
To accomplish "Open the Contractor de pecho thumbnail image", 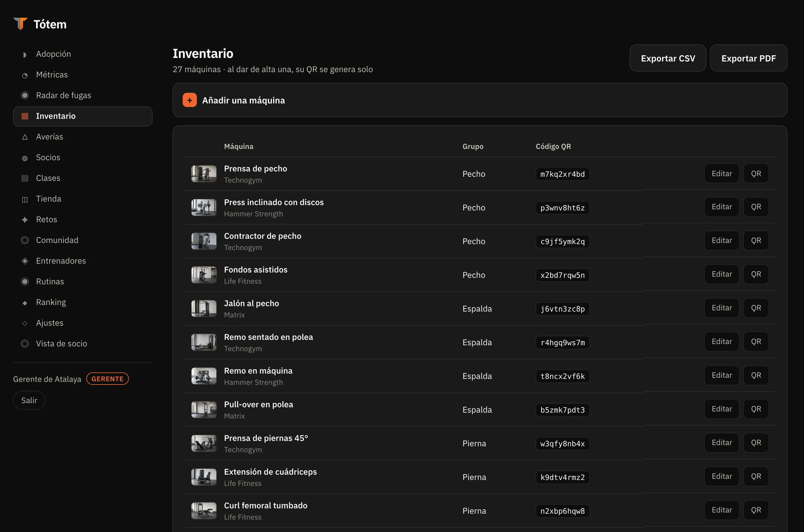I will [204, 241].
